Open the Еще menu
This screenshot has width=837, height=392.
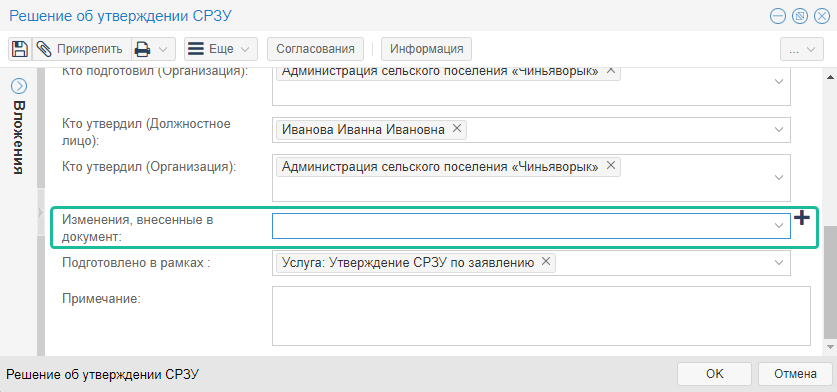221,49
